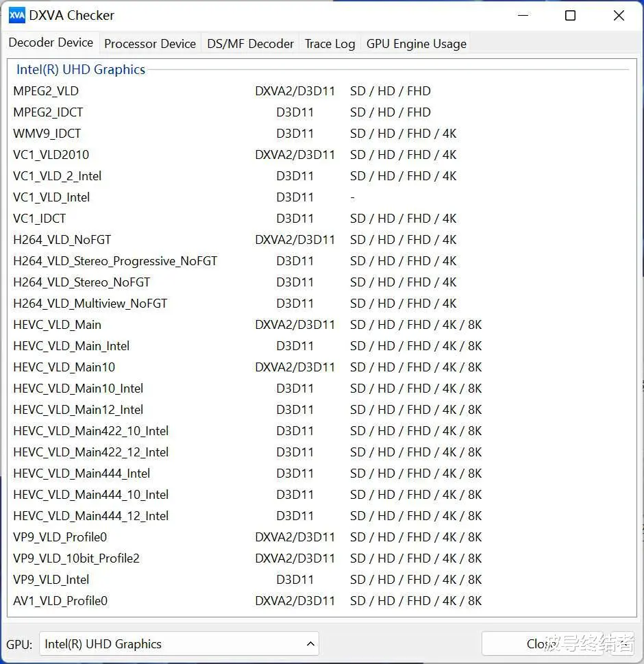Select the HEVC_VLD_Main444_12_Intel row
Image resolution: width=644 pixels, height=664 pixels.
90,516
